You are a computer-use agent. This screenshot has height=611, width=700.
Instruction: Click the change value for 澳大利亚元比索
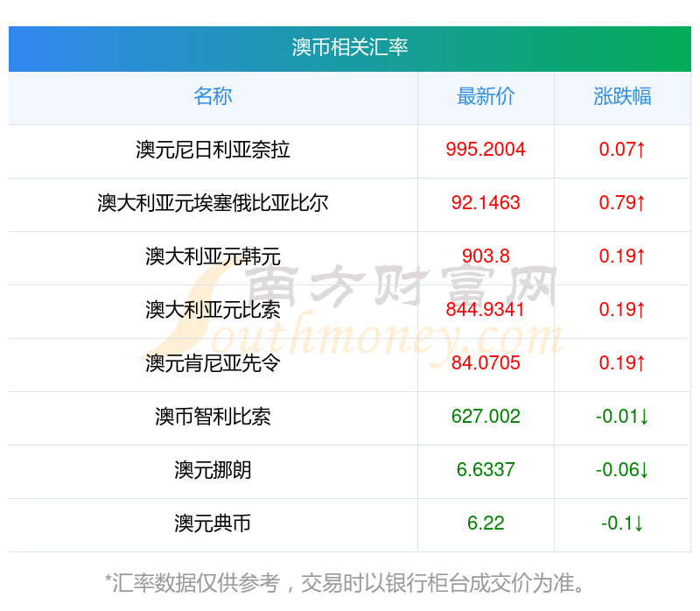pos(622,310)
